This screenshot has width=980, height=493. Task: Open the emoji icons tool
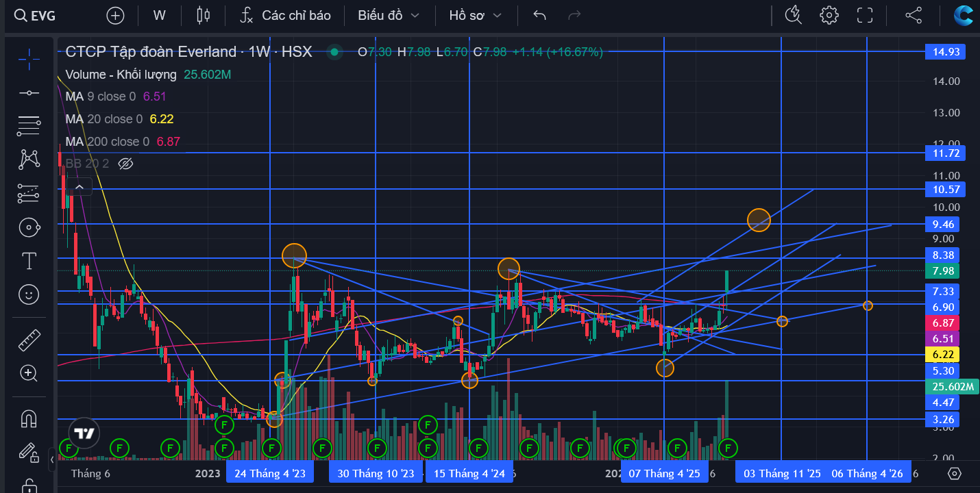point(29,294)
